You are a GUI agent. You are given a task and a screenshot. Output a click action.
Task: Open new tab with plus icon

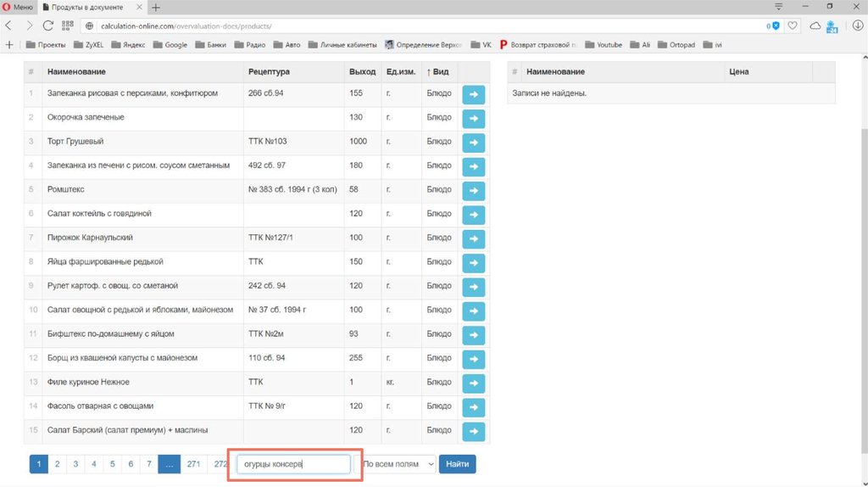(x=156, y=7)
